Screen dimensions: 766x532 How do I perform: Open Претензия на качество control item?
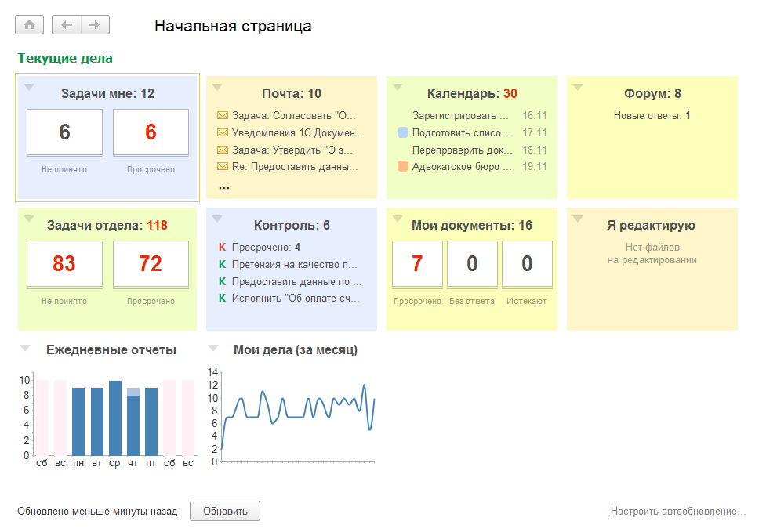(x=294, y=265)
